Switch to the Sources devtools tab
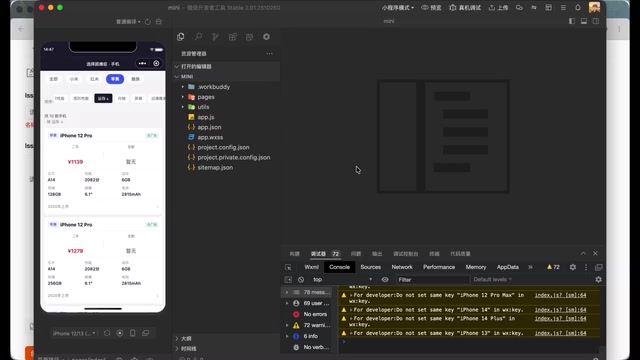 (371, 267)
